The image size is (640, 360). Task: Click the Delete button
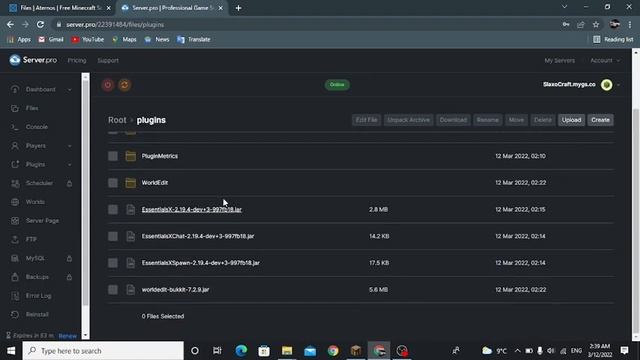click(542, 120)
